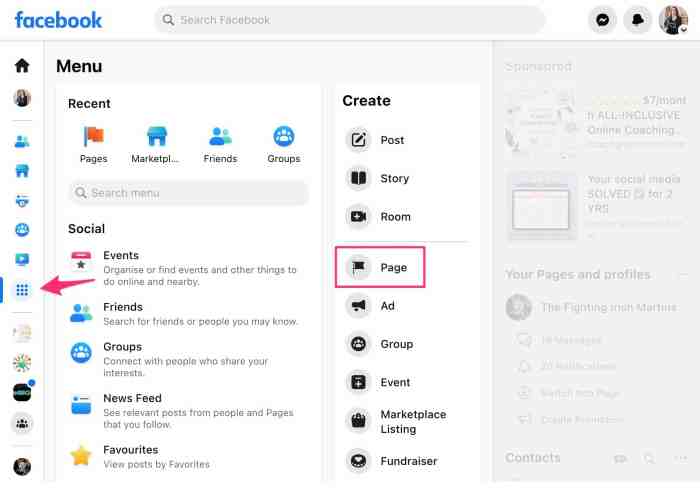
Task: Open Your Pages and profiles options
Action: pos(682,275)
